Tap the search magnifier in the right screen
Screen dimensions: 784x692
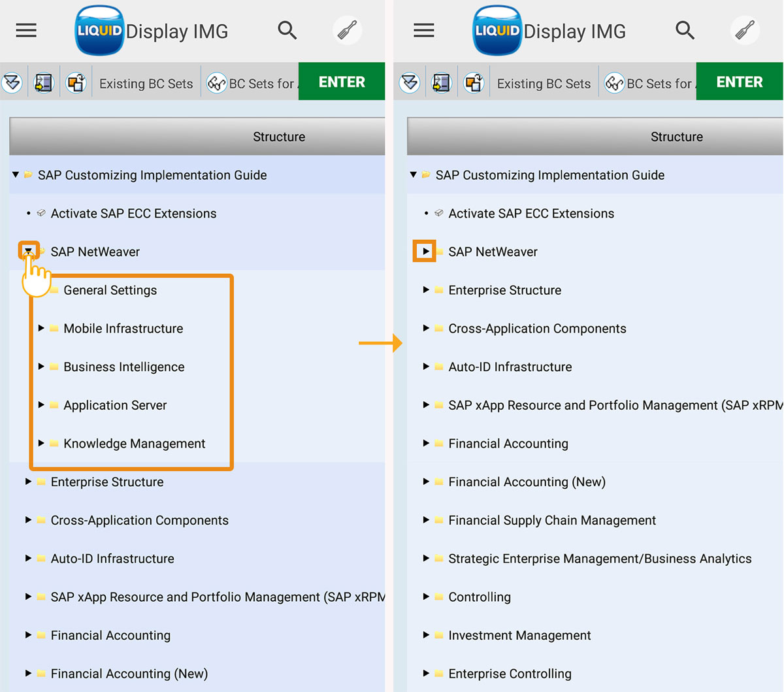[685, 30]
